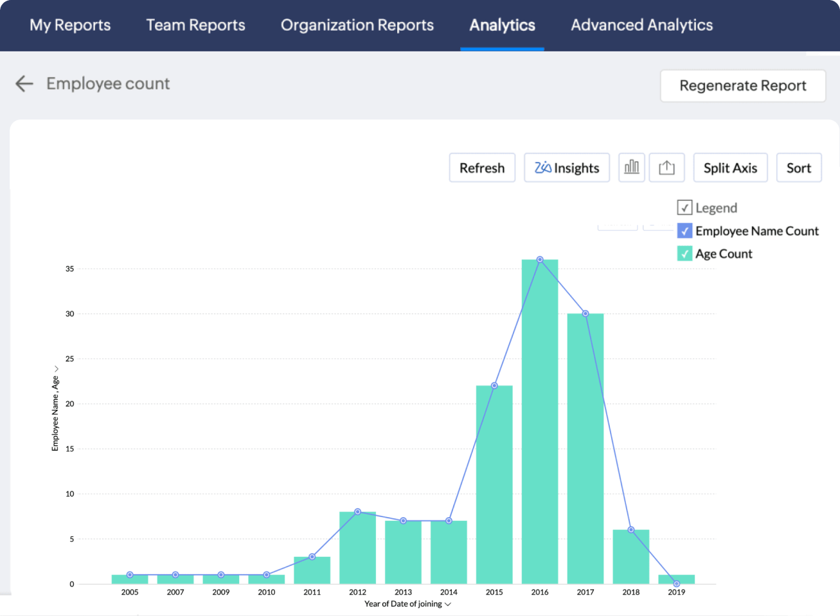Image resolution: width=840 pixels, height=616 pixels.
Task: Click the back arrow beside Employee count
Action: 24,84
